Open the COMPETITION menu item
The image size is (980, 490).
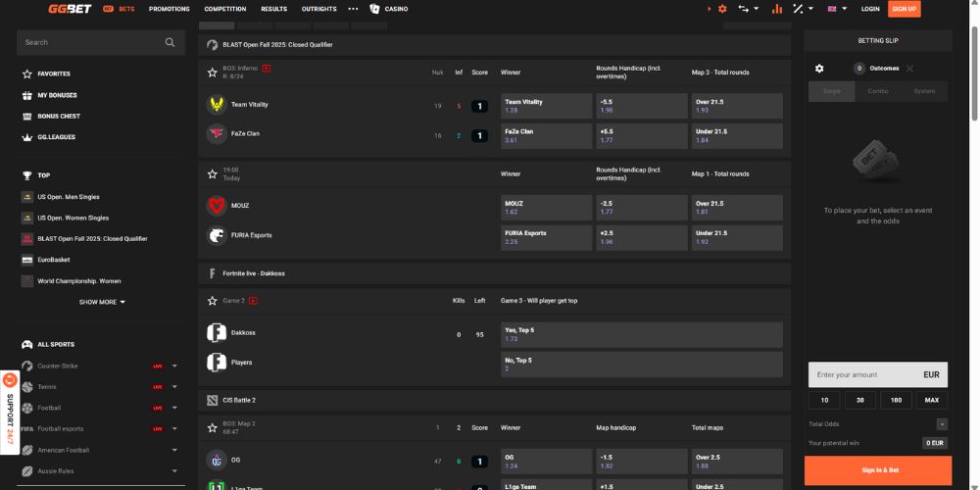click(x=225, y=9)
